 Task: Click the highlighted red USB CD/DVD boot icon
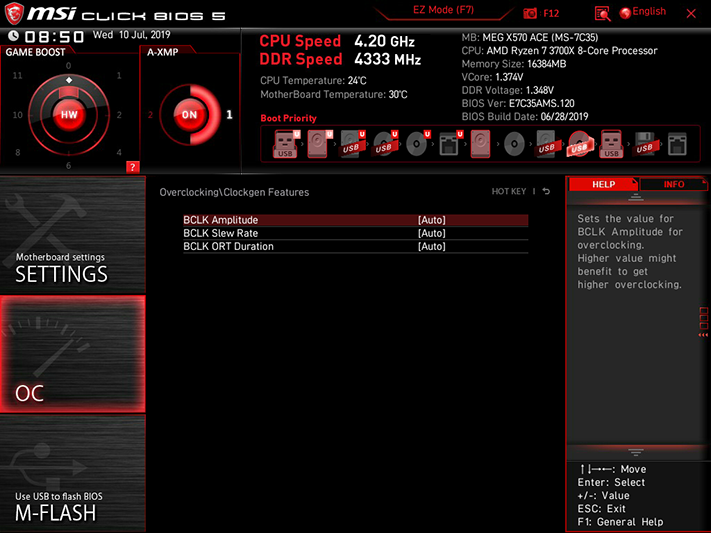click(580, 144)
